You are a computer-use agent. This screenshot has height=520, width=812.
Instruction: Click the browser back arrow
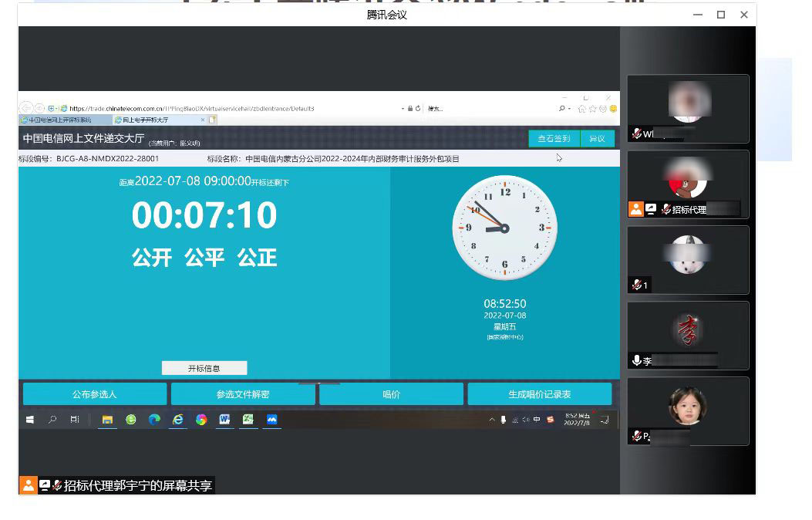[x=26, y=108]
